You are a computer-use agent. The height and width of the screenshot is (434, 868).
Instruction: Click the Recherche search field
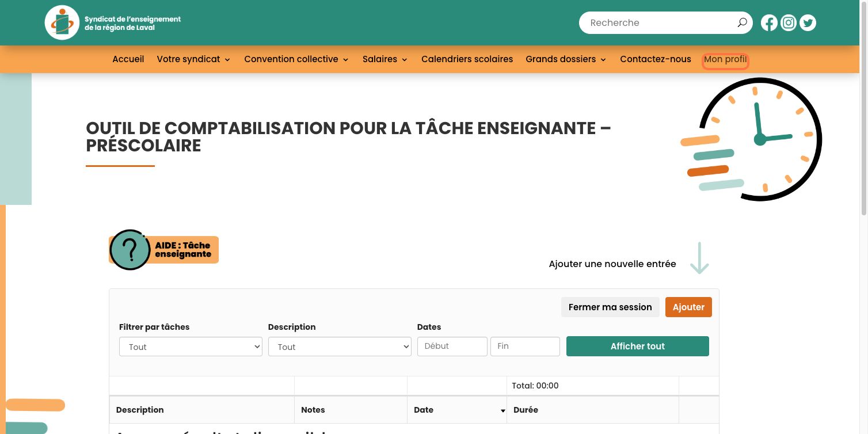659,23
